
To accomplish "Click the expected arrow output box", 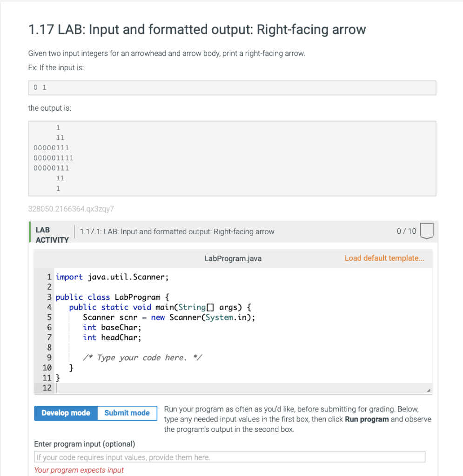I will pyautogui.click(x=232, y=158).
